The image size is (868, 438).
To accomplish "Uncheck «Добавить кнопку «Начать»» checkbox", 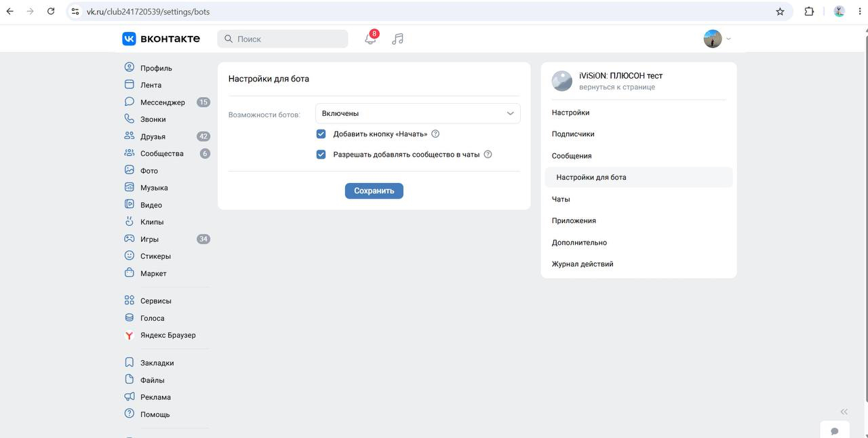I will tap(321, 134).
